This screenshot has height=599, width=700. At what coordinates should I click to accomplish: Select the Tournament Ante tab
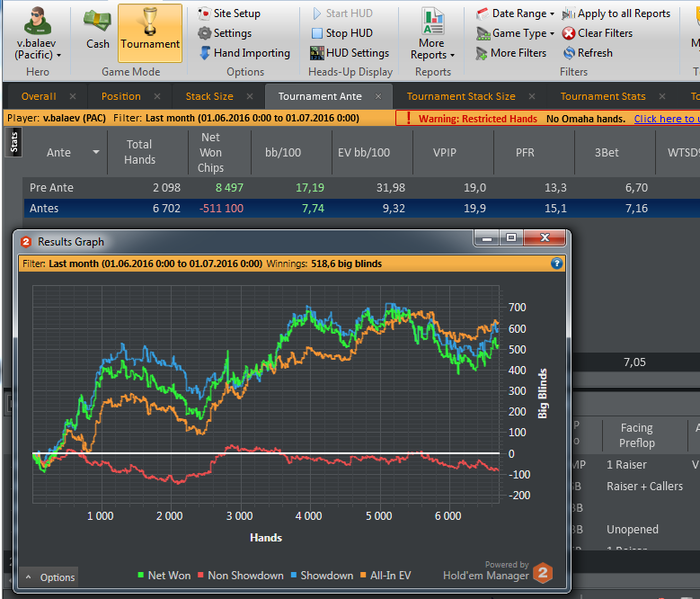(x=320, y=96)
